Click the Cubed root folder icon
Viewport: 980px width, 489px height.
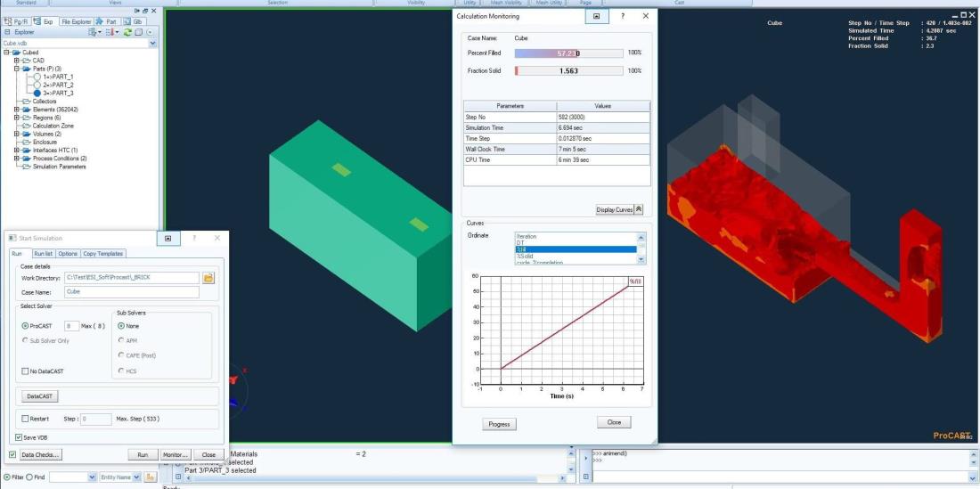click(16, 53)
